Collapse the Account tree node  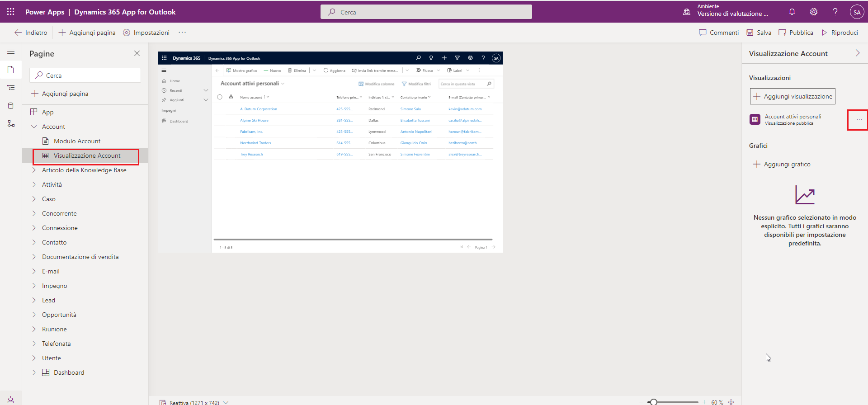(x=34, y=127)
